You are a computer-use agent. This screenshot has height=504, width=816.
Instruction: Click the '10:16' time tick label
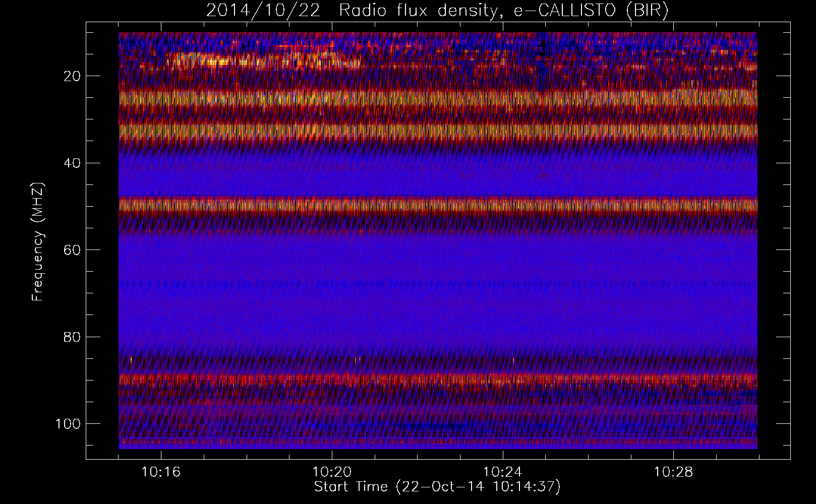coord(161,472)
